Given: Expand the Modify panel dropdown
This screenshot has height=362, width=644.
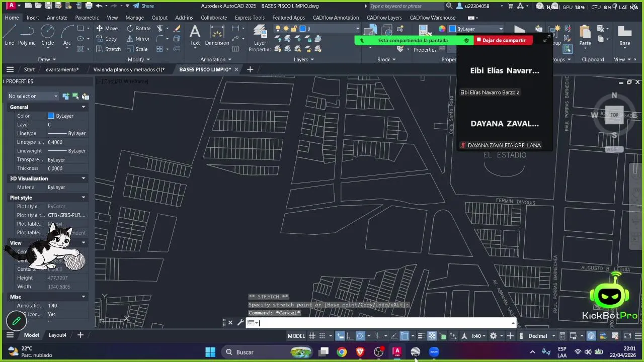Looking at the screenshot, I should tap(139, 59).
